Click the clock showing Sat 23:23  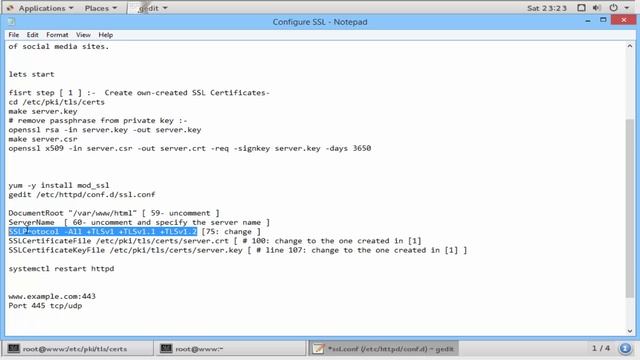pyautogui.click(x=547, y=8)
